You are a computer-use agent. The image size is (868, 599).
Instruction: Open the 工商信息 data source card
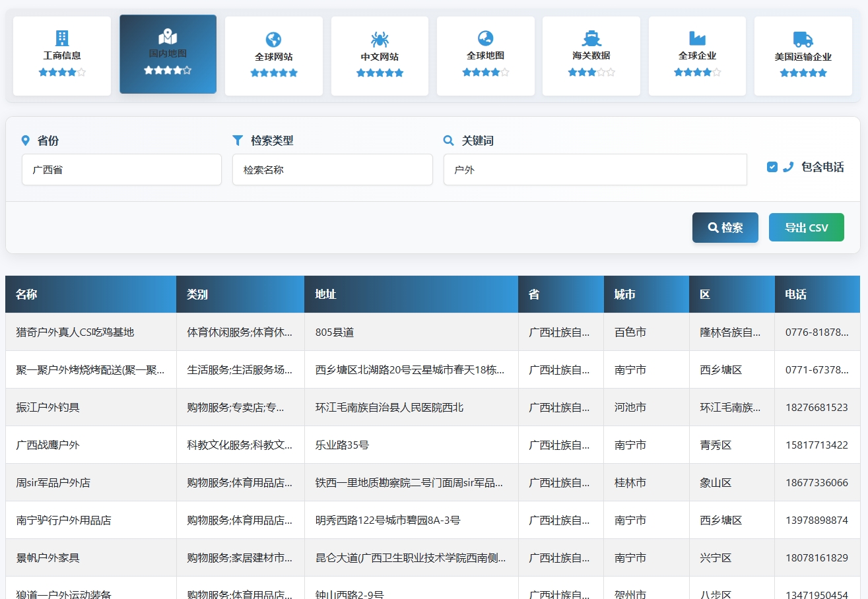coord(62,56)
